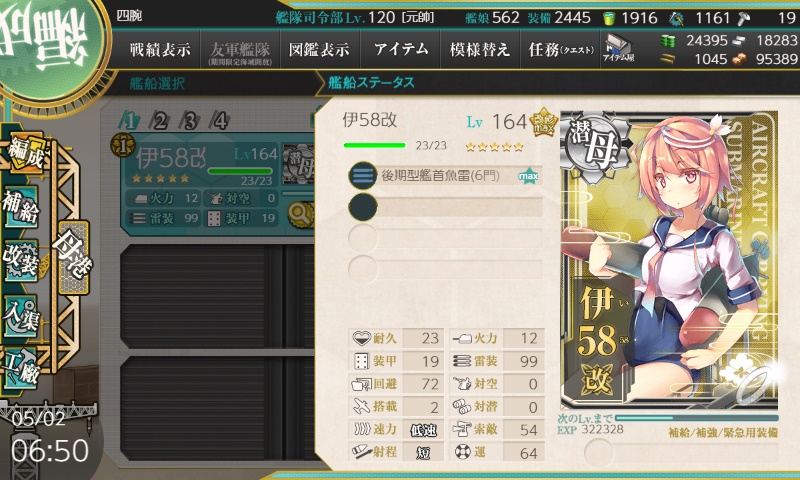Switch to fleet tab 2
This screenshot has height=480, width=800.
click(160, 121)
